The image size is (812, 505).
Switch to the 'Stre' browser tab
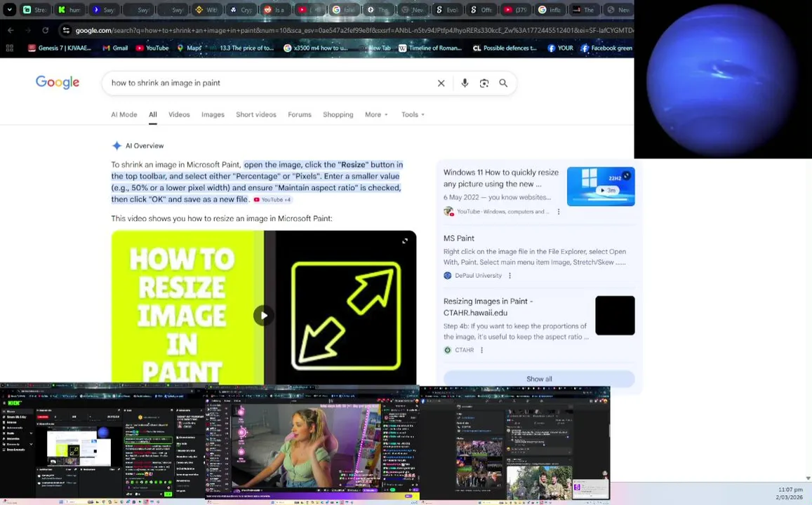pos(34,10)
